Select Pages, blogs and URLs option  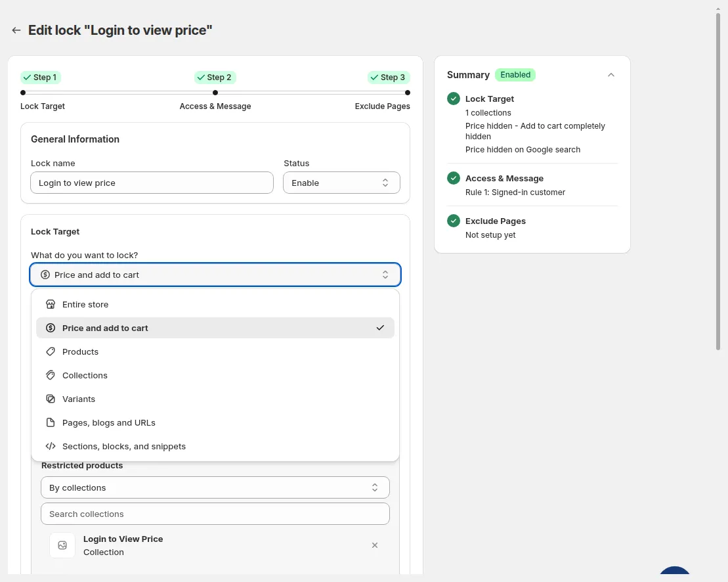(215, 422)
